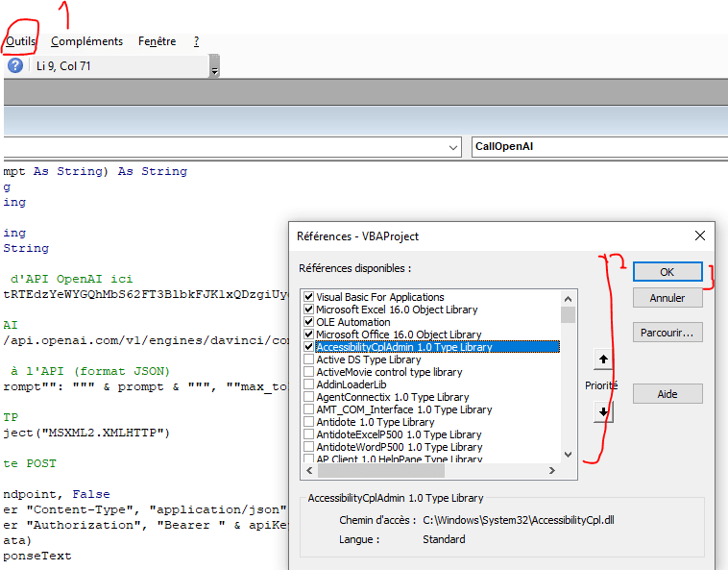Open the Outils menu

tap(20, 41)
